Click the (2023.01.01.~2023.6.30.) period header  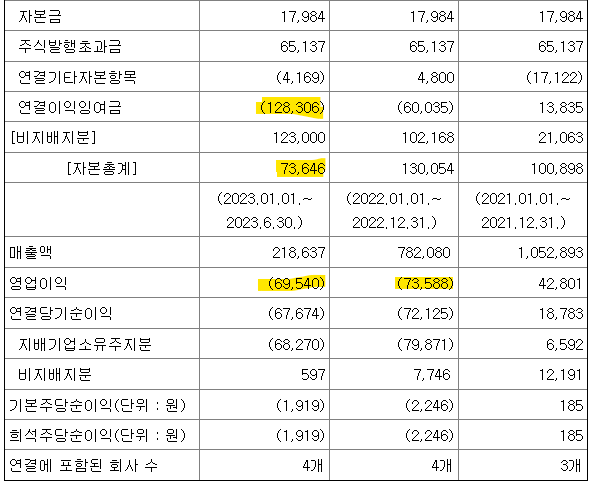click(x=265, y=210)
